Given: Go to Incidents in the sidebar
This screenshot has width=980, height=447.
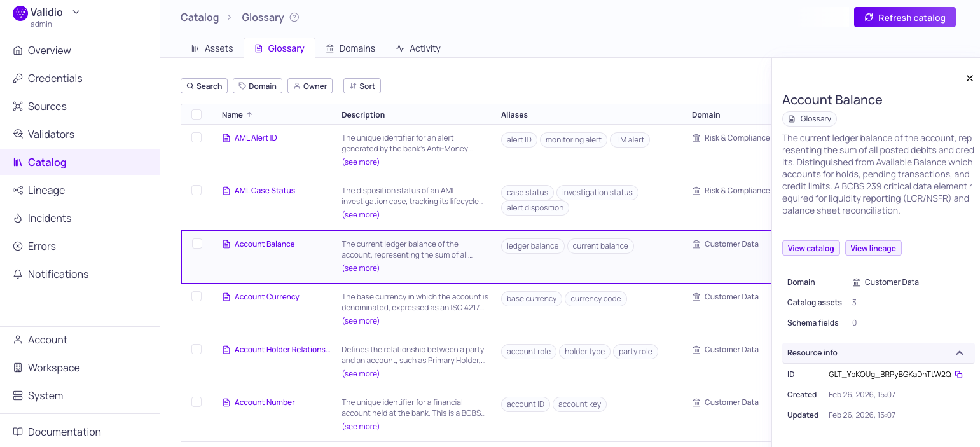Looking at the screenshot, I should click(49, 218).
